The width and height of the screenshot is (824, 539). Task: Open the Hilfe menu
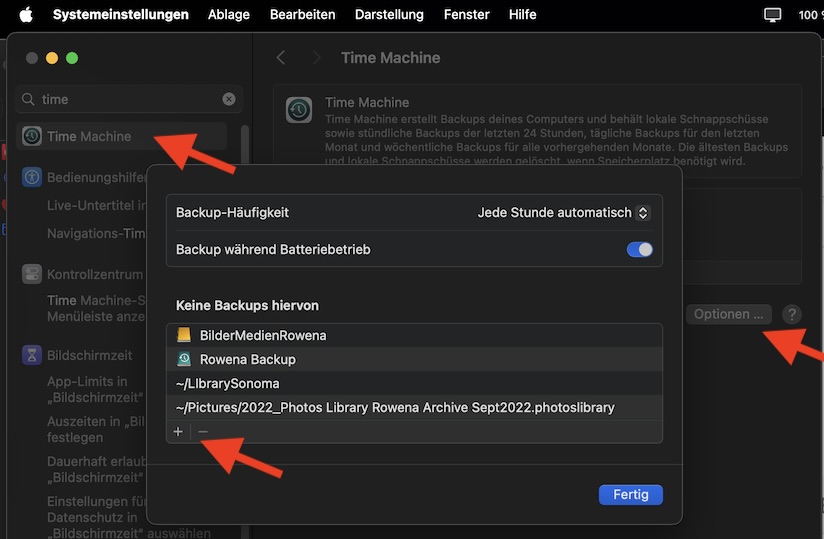click(x=522, y=15)
